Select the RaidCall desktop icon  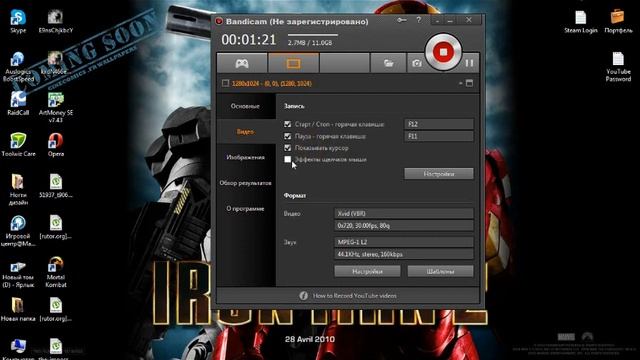18,104
